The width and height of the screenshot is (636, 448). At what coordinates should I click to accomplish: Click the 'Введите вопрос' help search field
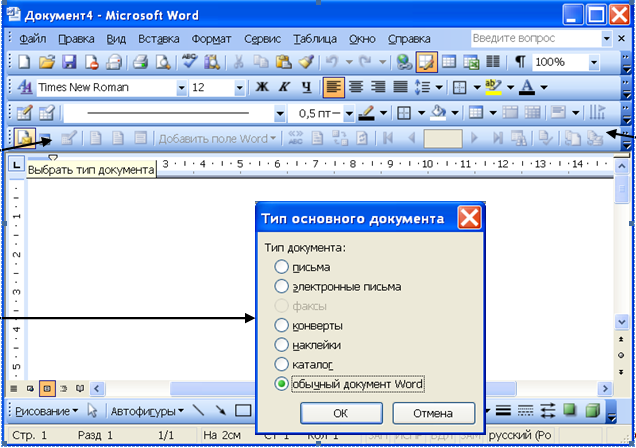tap(533, 38)
